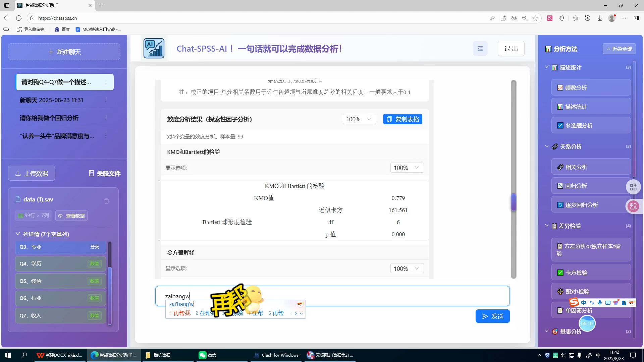Open the 新聊天 2025-08-23 11:31 chat
Screen dimensions: 644x362
coord(51,100)
